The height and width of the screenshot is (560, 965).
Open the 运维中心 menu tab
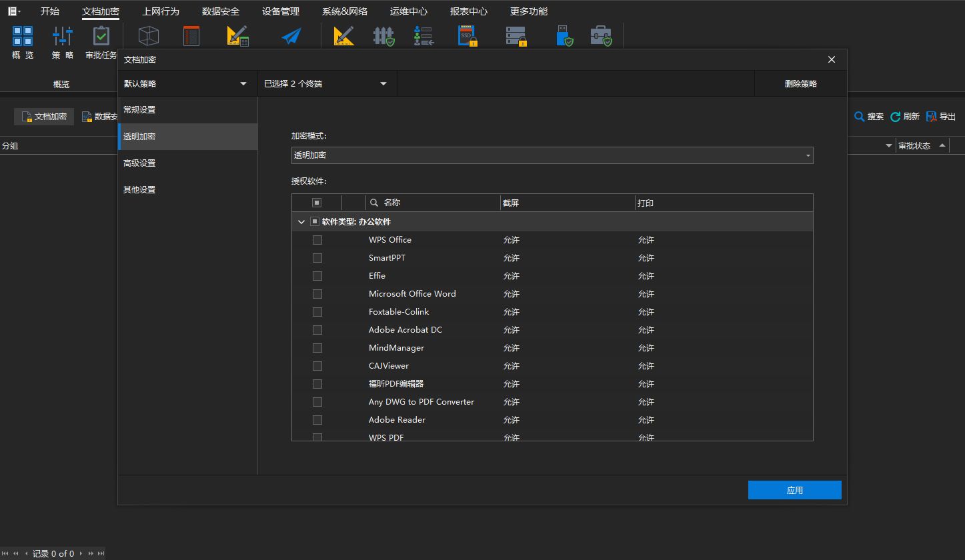409,11
